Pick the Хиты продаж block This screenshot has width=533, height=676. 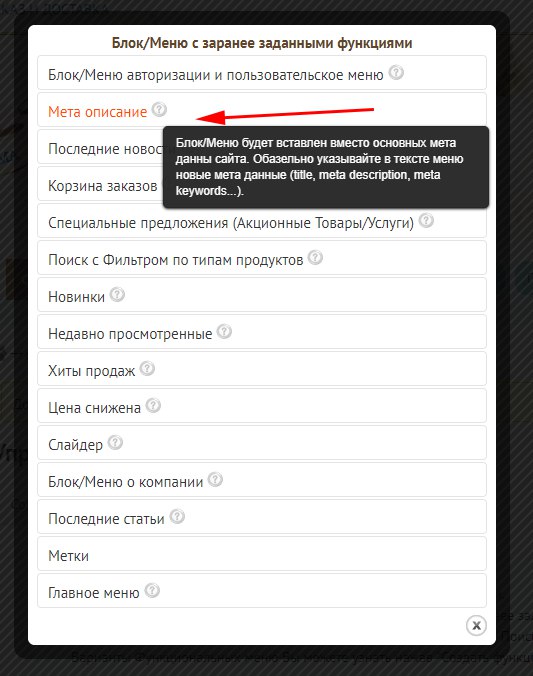[262, 369]
